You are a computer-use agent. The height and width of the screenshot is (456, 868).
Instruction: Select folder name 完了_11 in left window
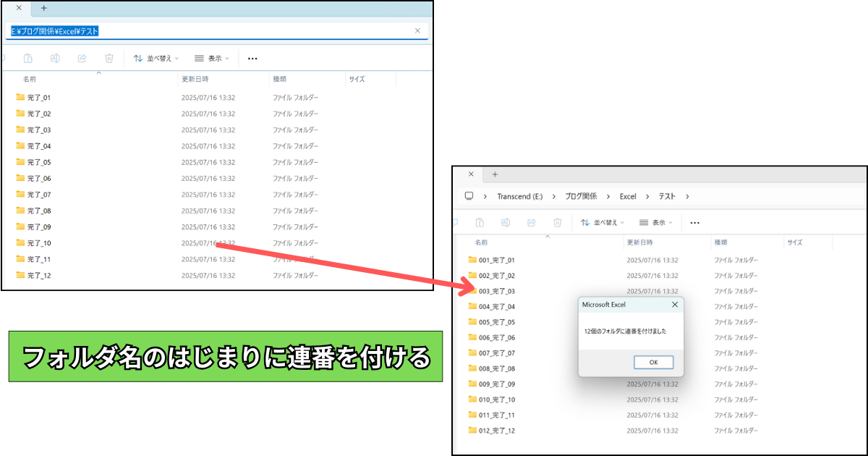[x=39, y=259]
